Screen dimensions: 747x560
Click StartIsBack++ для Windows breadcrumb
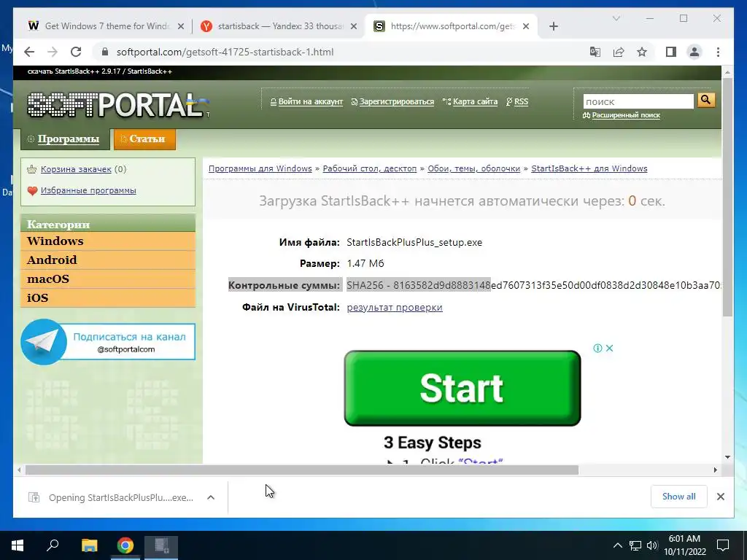tap(589, 168)
